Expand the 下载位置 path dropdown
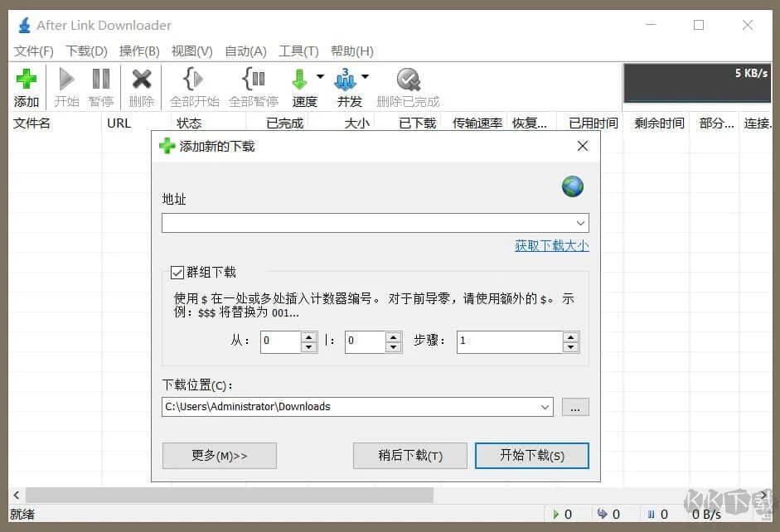Image resolution: width=780 pixels, height=532 pixels. click(x=545, y=407)
